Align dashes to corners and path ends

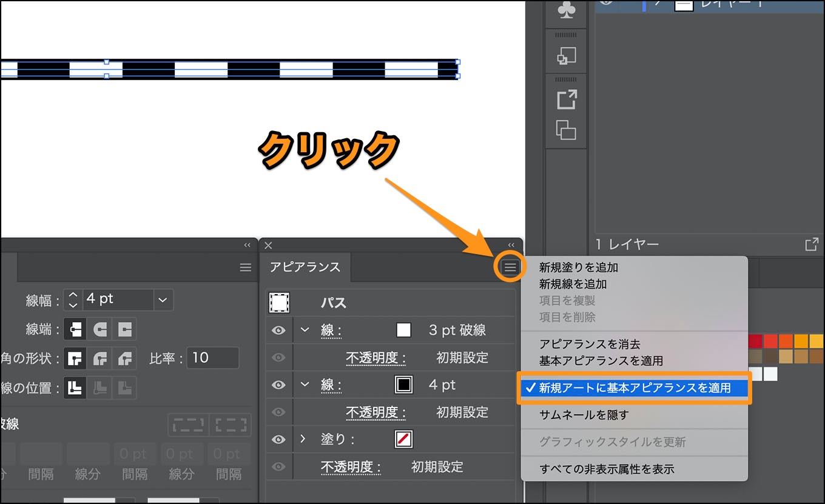231,425
